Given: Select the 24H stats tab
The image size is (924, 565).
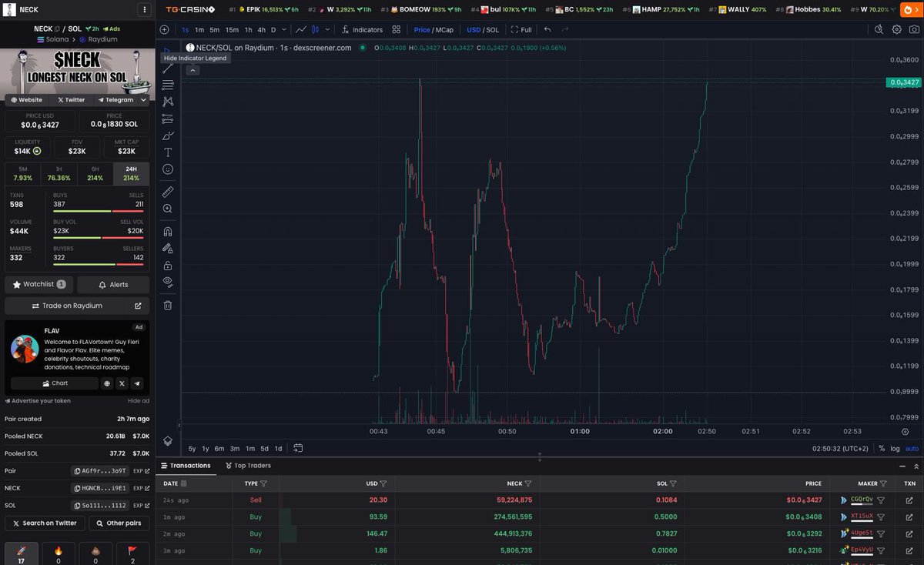Looking at the screenshot, I should [x=131, y=173].
